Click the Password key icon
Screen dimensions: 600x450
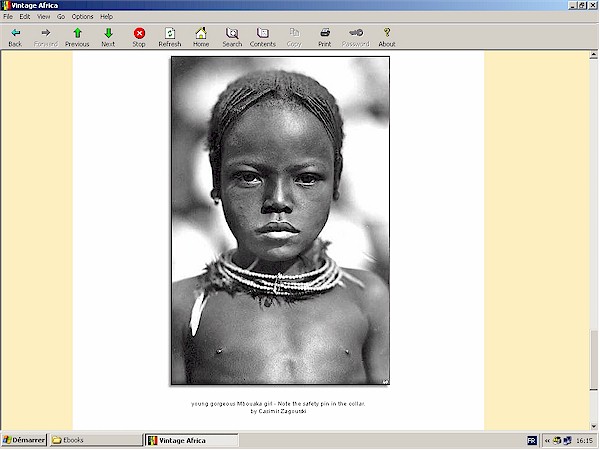pos(356,33)
